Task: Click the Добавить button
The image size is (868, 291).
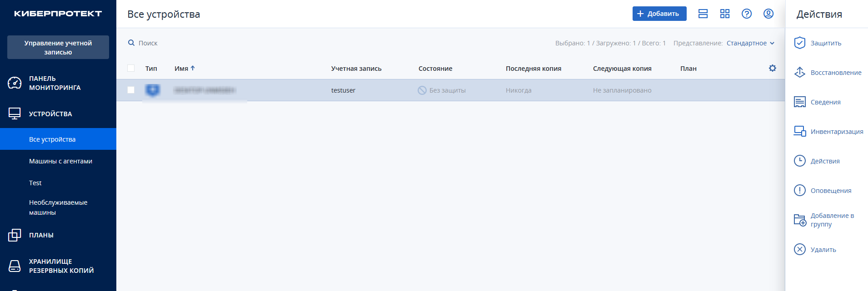Action: click(659, 14)
